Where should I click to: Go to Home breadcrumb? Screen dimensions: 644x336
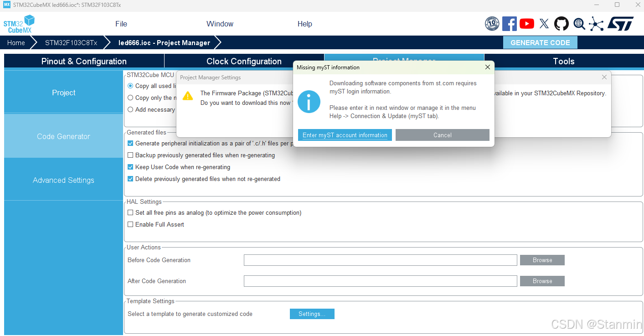pos(16,42)
